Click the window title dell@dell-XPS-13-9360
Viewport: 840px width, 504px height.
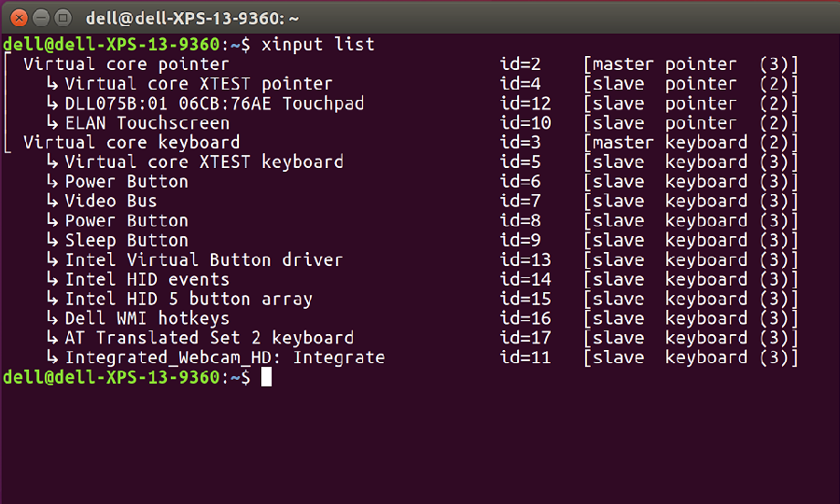[189, 17]
